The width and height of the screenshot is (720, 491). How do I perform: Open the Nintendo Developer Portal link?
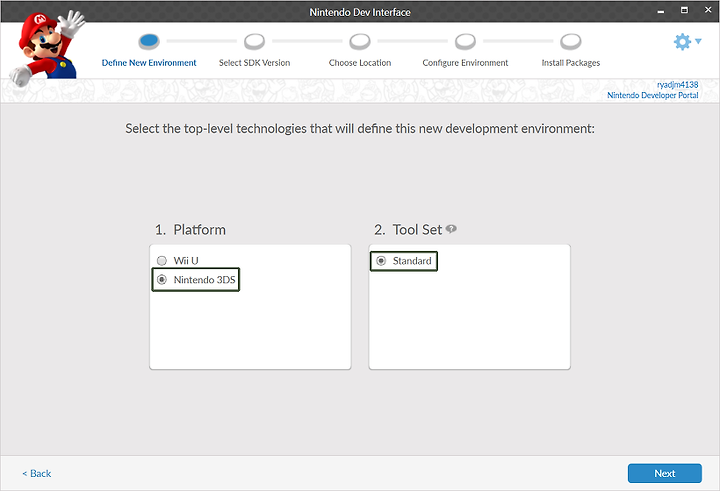coord(652,95)
